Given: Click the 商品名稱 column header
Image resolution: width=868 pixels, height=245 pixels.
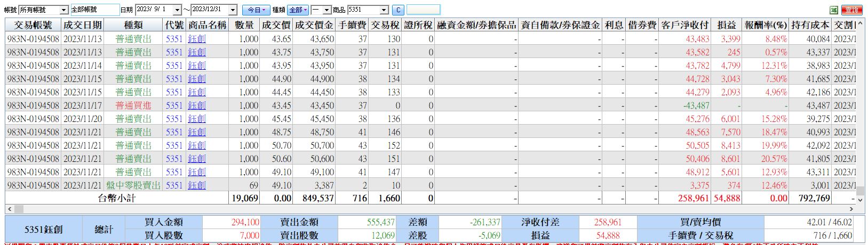Looking at the screenshot, I should [207, 25].
